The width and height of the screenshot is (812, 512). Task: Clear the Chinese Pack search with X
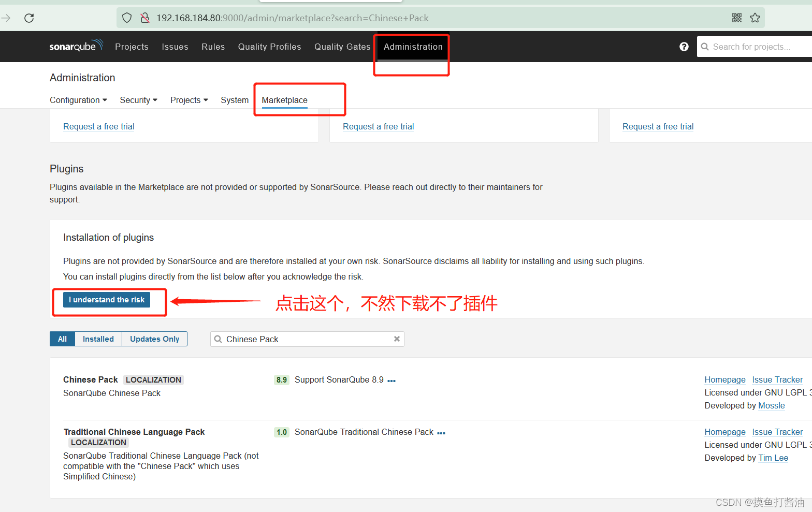[397, 339]
